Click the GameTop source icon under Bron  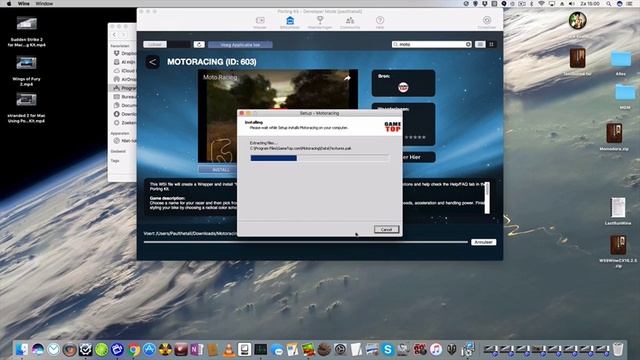(403, 87)
